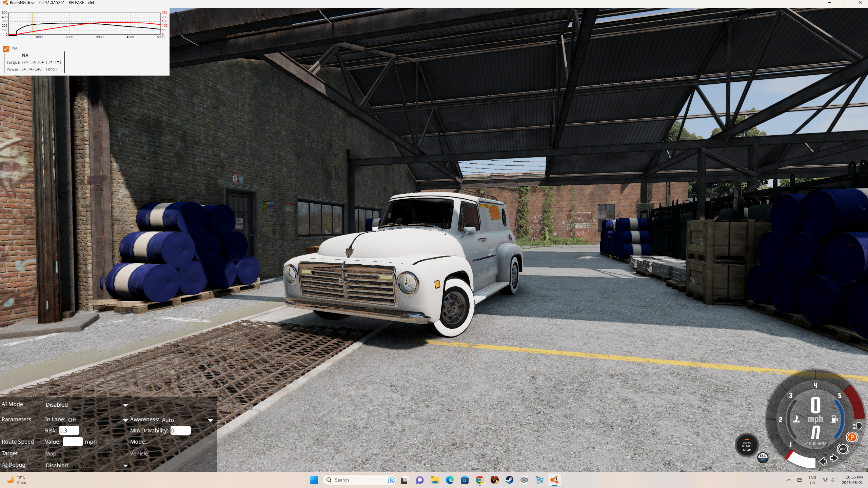Click the engine temperature gauge icon
Viewport: 868px width, 488px height.
pos(796,419)
